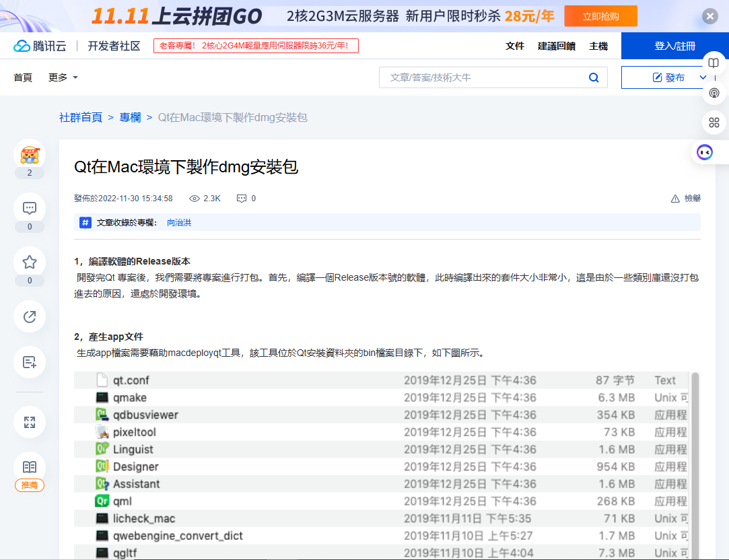Image resolution: width=729 pixels, height=560 pixels.
Task: Expand the 發布 dropdown arrow
Action: click(x=703, y=77)
